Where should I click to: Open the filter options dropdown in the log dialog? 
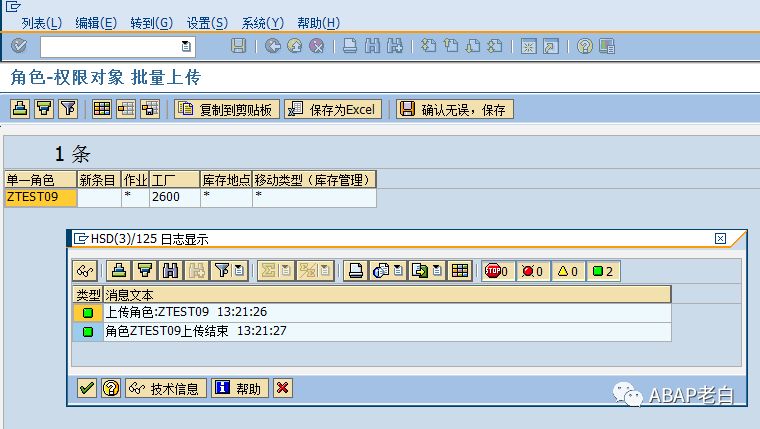[239, 270]
